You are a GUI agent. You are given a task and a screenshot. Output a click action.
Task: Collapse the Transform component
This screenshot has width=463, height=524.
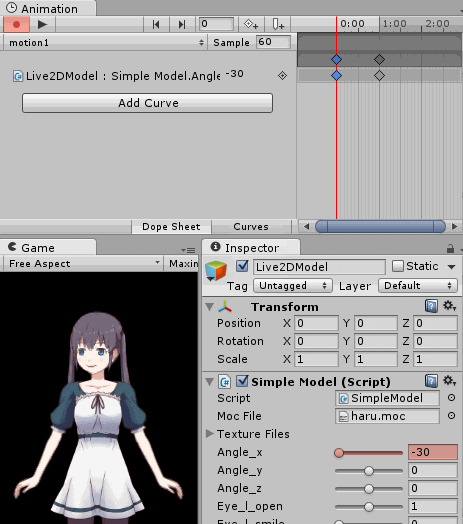pyautogui.click(x=210, y=307)
